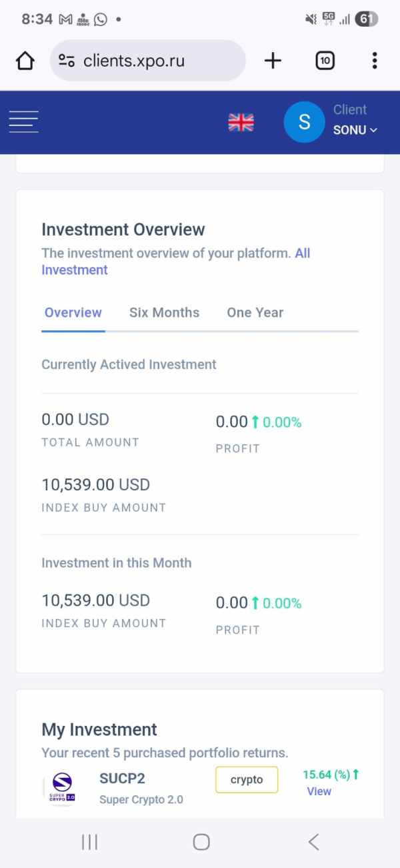
Task: Switch to the Six Months tab
Action: [164, 313]
